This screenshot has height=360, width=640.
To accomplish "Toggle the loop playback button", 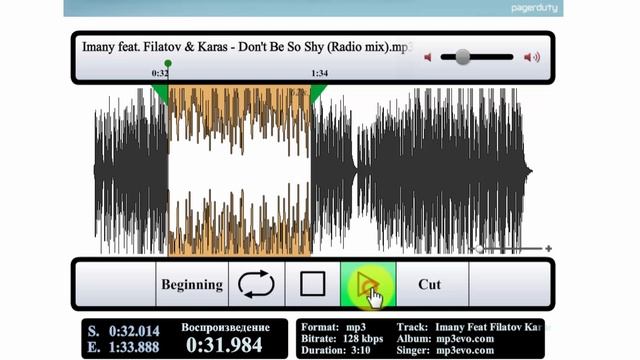I will tap(256, 284).
